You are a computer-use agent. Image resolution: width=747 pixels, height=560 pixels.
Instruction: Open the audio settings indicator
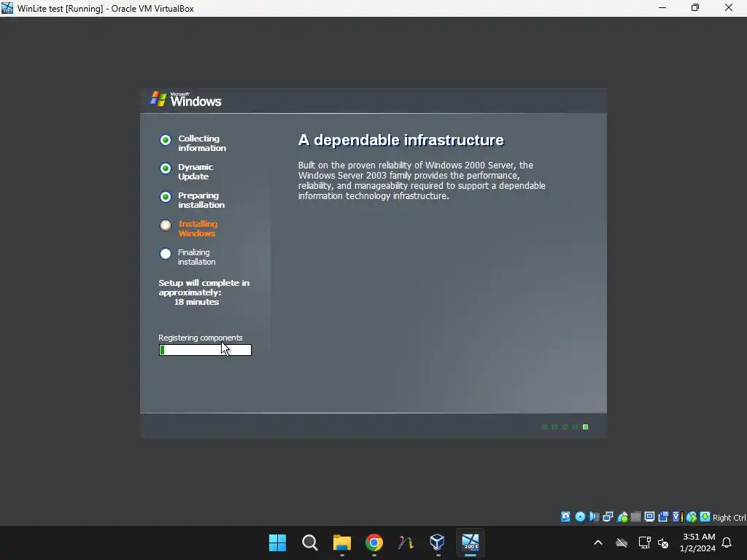(x=594, y=517)
